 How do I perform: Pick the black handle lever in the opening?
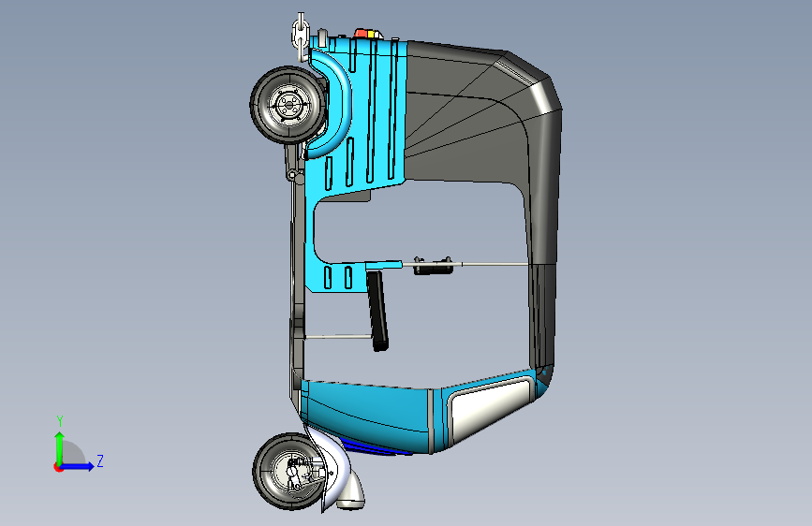[377, 311]
